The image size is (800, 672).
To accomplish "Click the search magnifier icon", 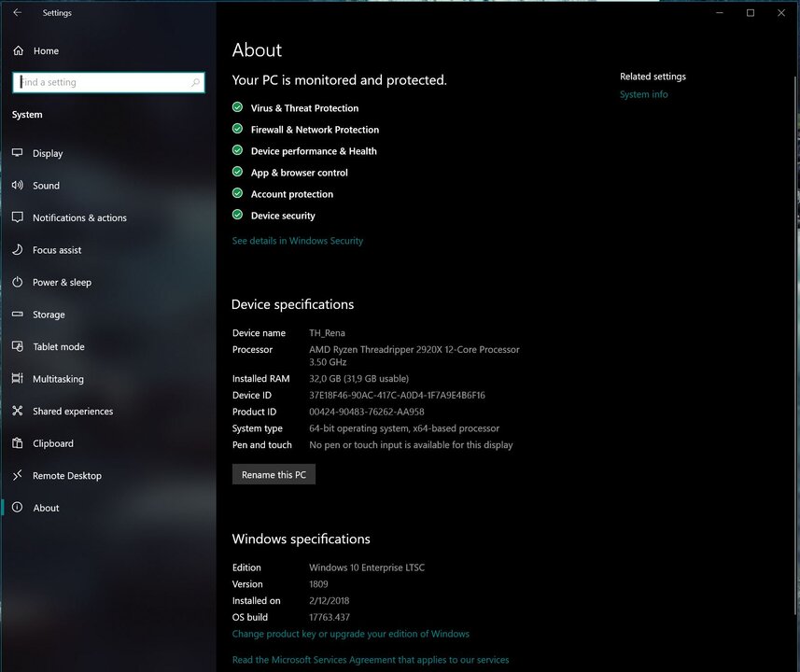I will [x=195, y=82].
